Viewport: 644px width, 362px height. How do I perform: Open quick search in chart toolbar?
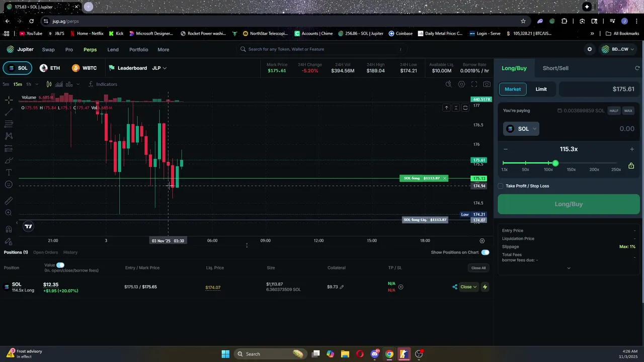tap(448, 84)
